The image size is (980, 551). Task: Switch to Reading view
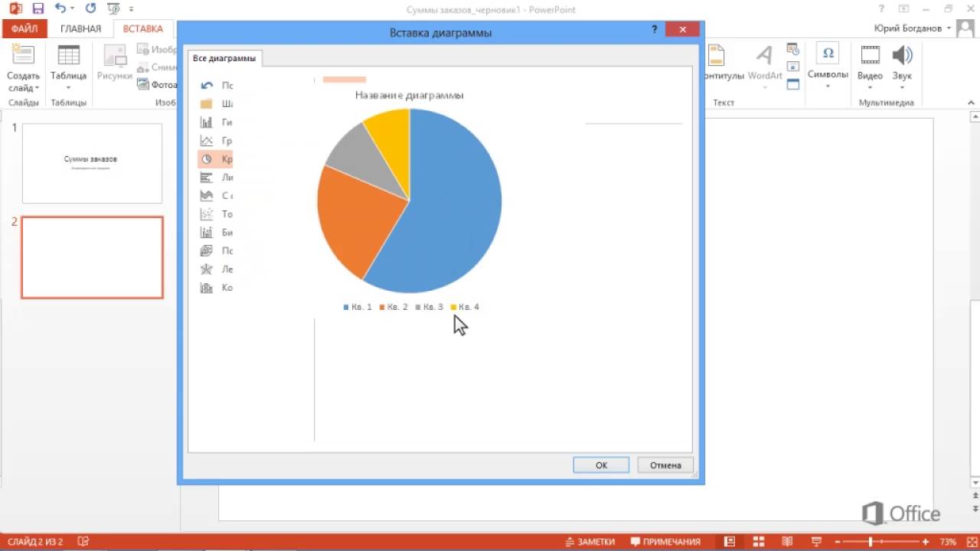(x=787, y=542)
